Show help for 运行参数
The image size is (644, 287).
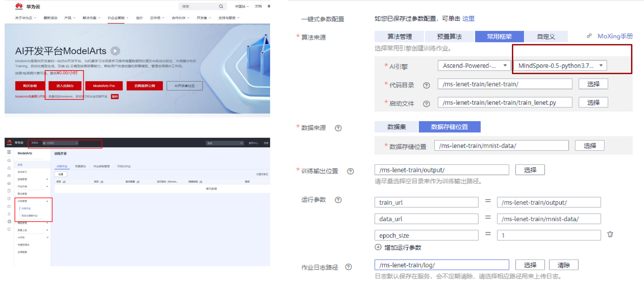(338, 200)
